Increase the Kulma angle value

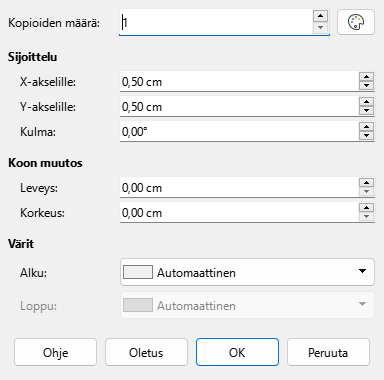pyautogui.click(x=366, y=127)
